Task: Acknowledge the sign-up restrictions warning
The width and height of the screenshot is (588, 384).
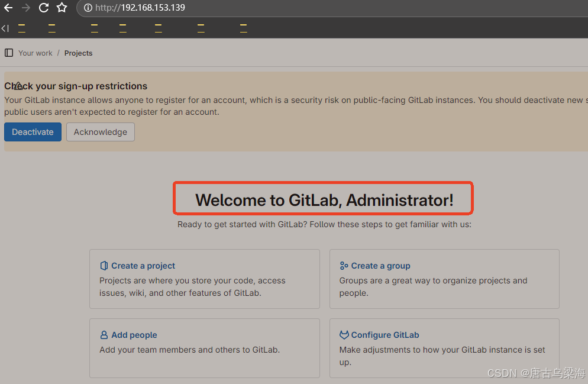Action: [x=101, y=132]
